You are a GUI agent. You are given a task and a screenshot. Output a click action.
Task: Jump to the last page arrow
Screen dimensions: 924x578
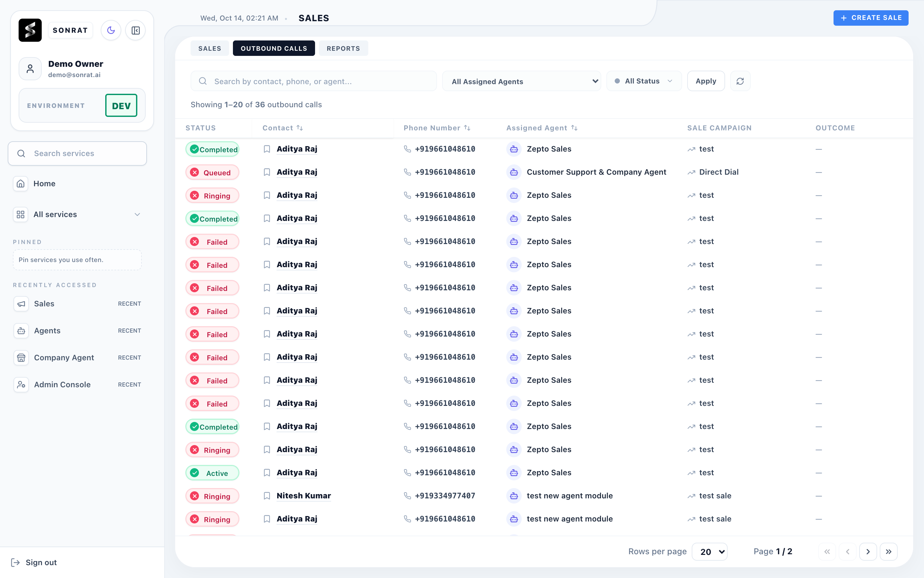coord(888,552)
